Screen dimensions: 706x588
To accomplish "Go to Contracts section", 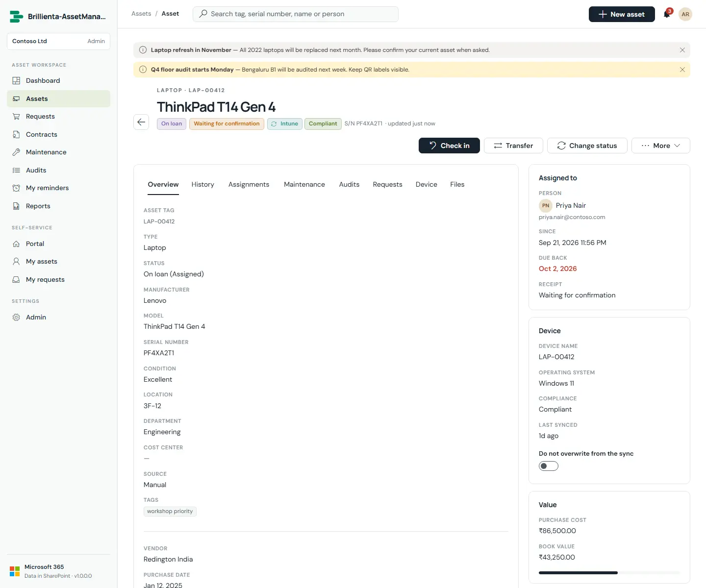I will [58, 134].
